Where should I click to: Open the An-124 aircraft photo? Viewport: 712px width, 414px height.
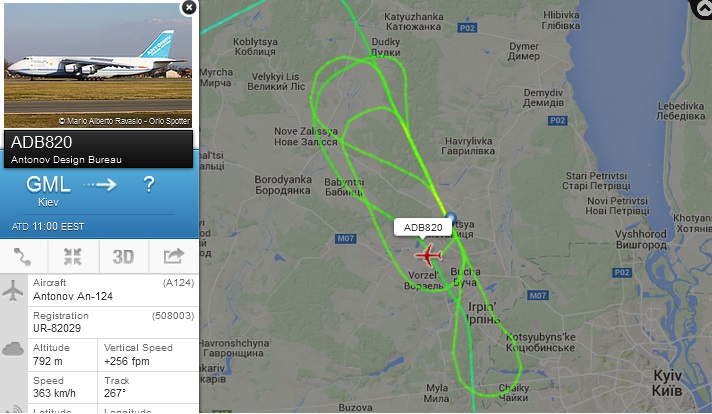[98, 66]
